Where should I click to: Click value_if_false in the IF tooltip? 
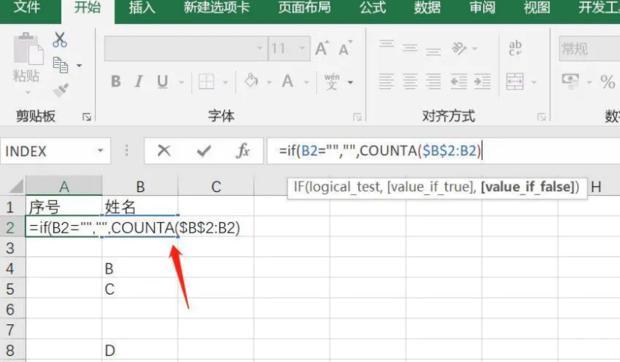point(527,187)
